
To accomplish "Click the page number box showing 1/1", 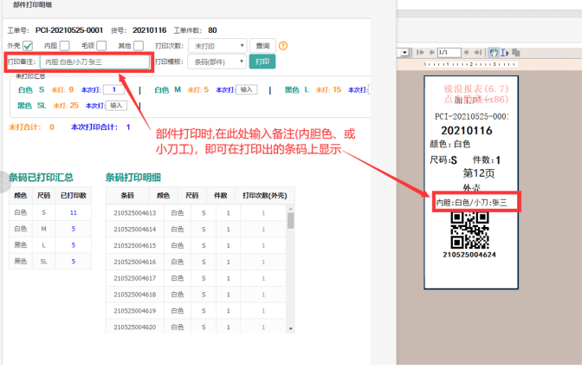I will click(x=449, y=52).
